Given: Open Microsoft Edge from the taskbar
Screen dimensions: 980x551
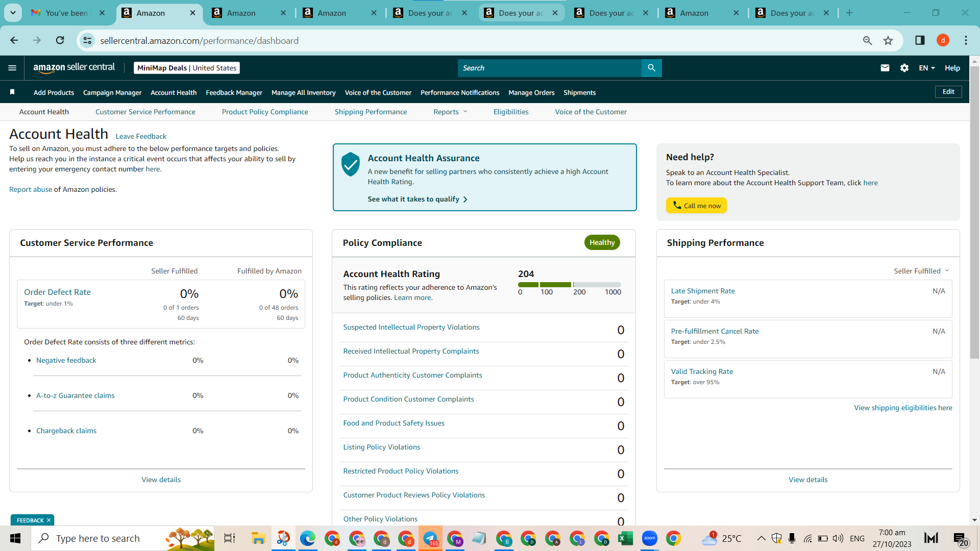Looking at the screenshot, I should 307,538.
